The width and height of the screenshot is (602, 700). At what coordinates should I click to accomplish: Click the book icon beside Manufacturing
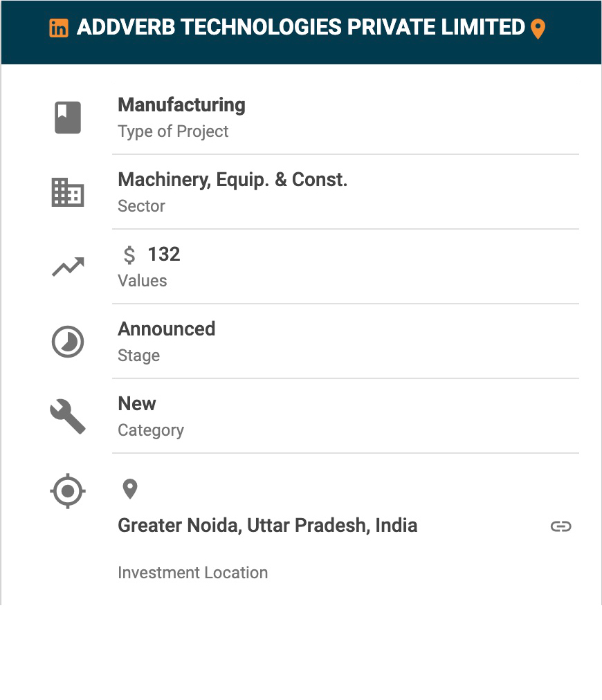(x=68, y=118)
